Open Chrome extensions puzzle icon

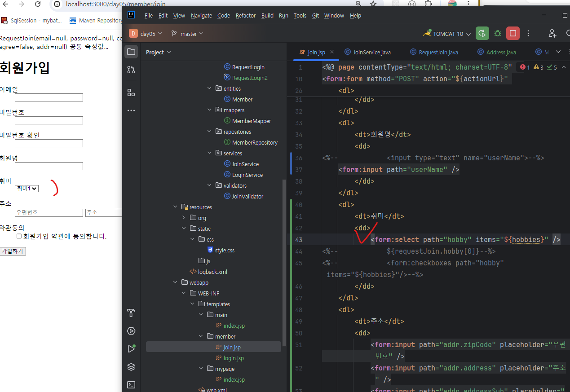coord(429,4)
